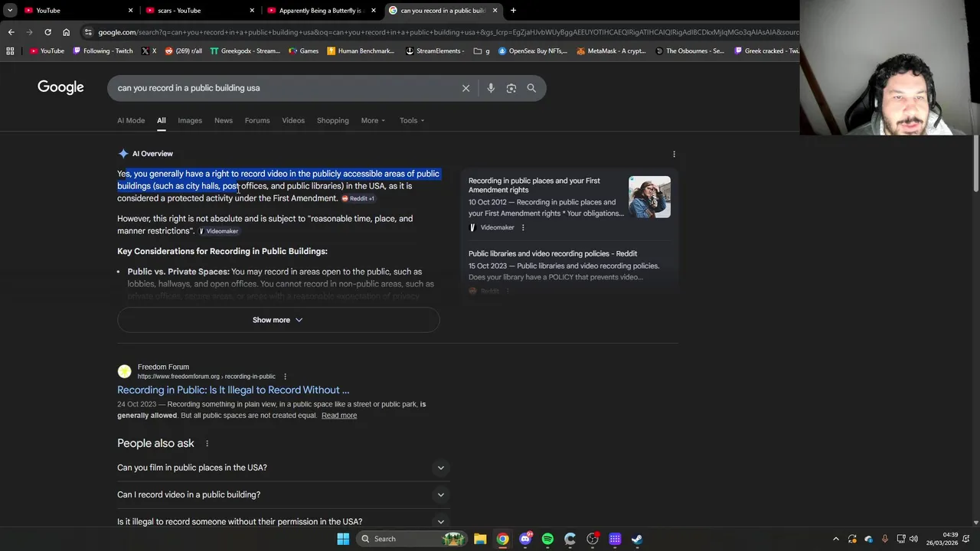
Task: Expand 'Can you film in public places' question
Action: [283, 468]
